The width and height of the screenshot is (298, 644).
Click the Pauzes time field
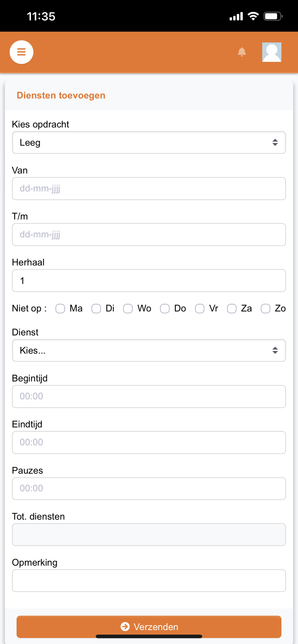[149, 488]
